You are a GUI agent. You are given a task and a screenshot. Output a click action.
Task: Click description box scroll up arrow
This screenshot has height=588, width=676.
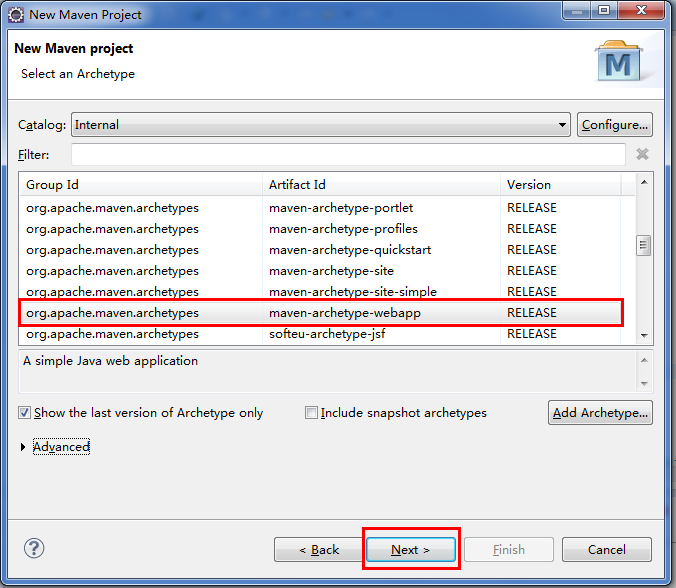click(x=644, y=360)
